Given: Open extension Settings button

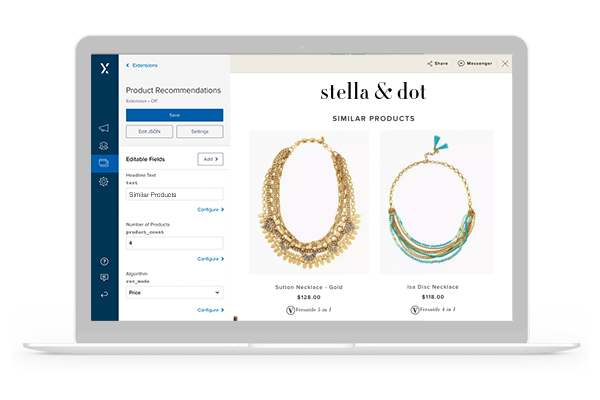Looking at the screenshot, I should click(200, 132).
